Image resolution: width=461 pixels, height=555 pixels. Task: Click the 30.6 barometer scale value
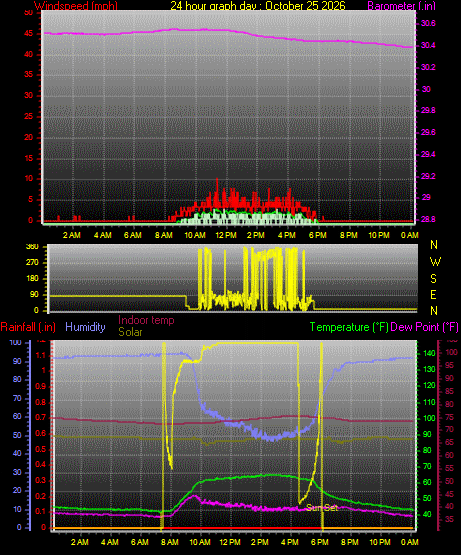click(x=428, y=24)
